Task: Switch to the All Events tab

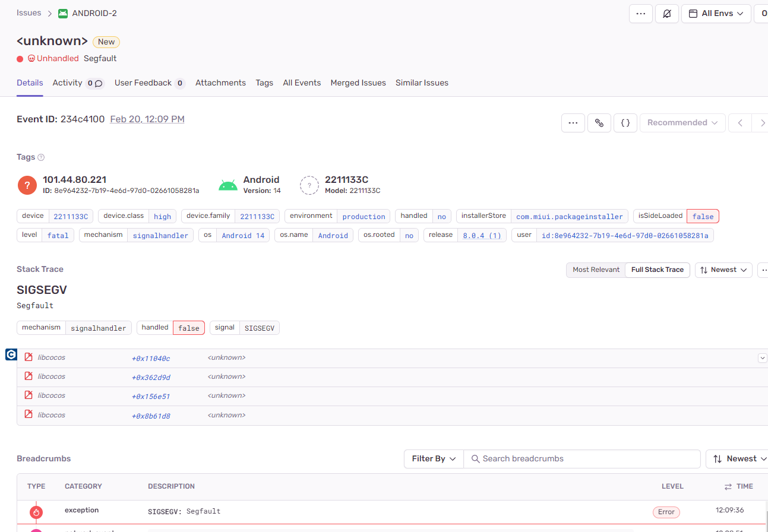Action: point(302,83)
